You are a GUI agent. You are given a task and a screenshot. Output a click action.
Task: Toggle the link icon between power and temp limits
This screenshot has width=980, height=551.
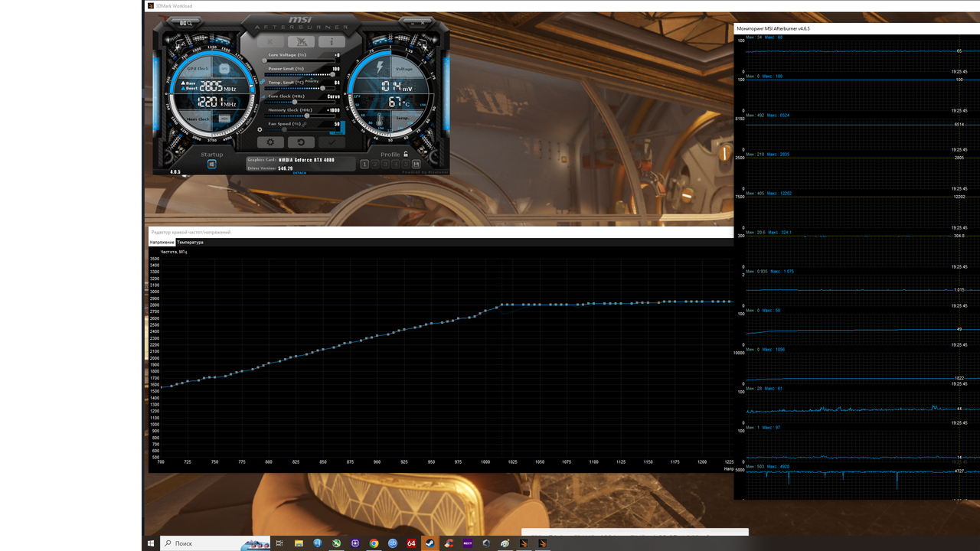pos(262,82)
